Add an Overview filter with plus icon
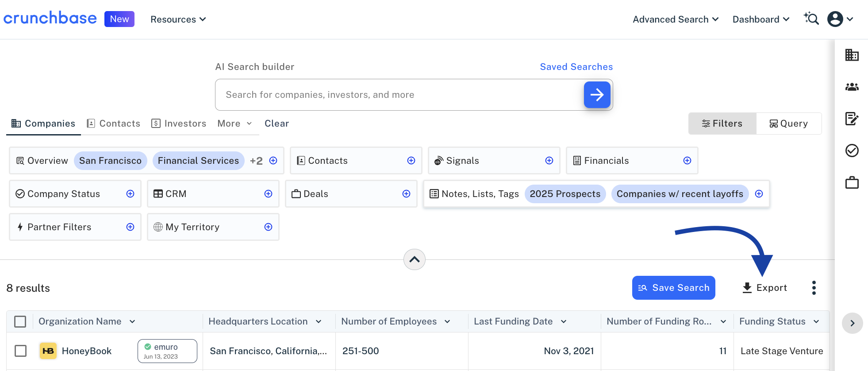The width and height of the screenshot is (868, 371). coord(273,161)
